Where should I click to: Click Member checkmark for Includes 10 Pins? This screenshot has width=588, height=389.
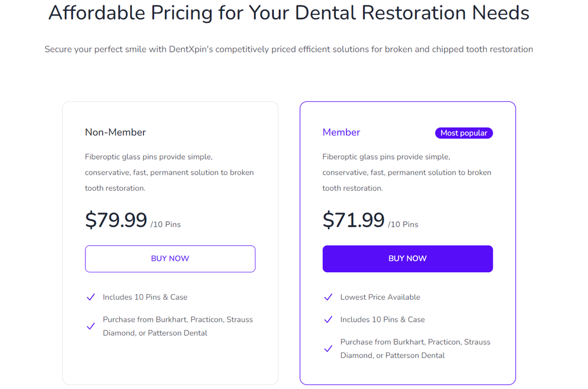328,320
